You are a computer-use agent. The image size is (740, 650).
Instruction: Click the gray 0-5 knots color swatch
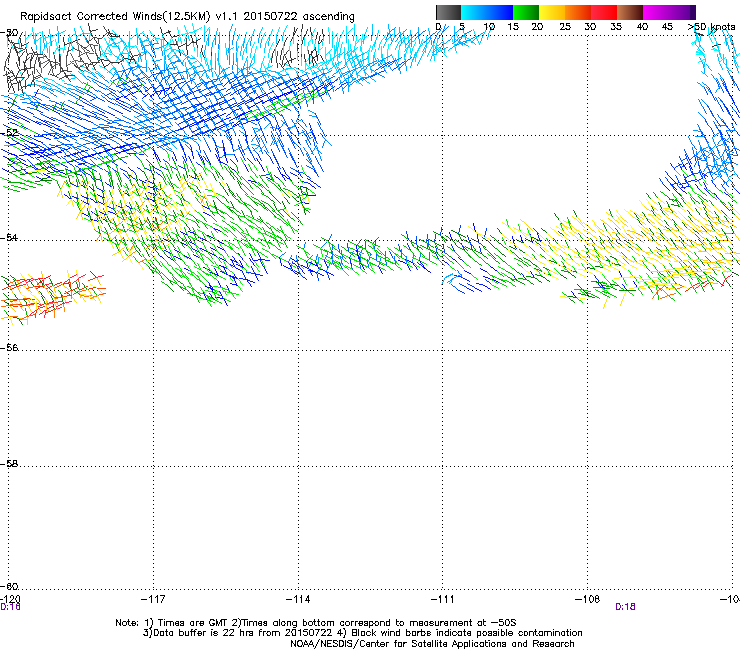pos(448,12)
